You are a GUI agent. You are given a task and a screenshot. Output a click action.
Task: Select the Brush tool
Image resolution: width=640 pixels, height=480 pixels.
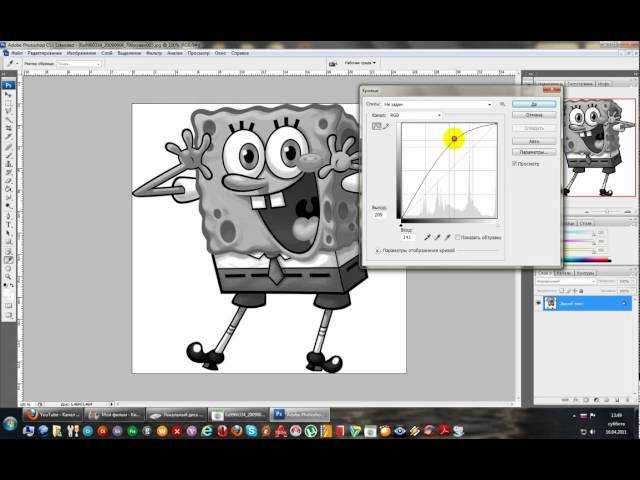coord(8,157)
